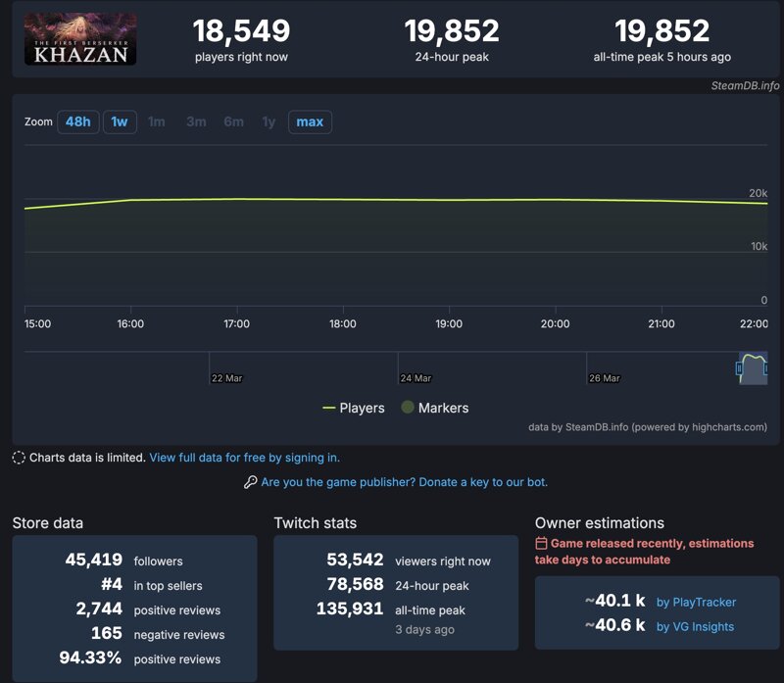Screen dimensions: 784x683
Task: Click the 'Game released recently' warning text
Action: pyautogui.click(x=645, y=552)
